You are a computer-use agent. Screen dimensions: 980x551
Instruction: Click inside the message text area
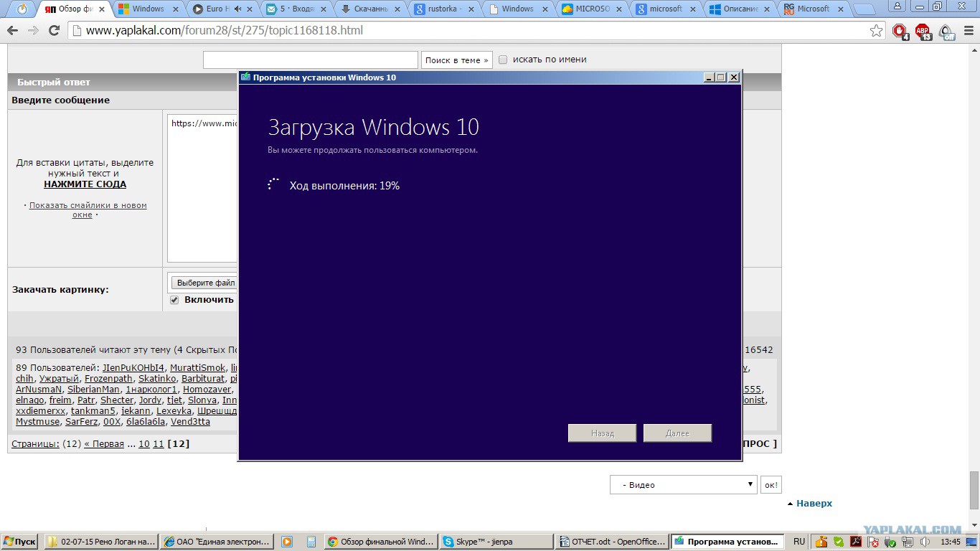click(x=203, y=188)
